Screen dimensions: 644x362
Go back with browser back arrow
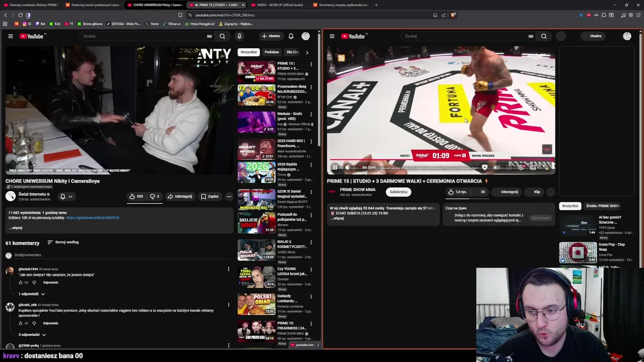point(6,15)
